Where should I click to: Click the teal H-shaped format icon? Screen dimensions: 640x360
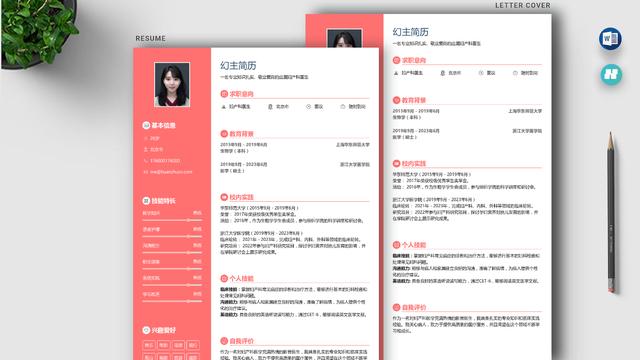click(611, 74)
